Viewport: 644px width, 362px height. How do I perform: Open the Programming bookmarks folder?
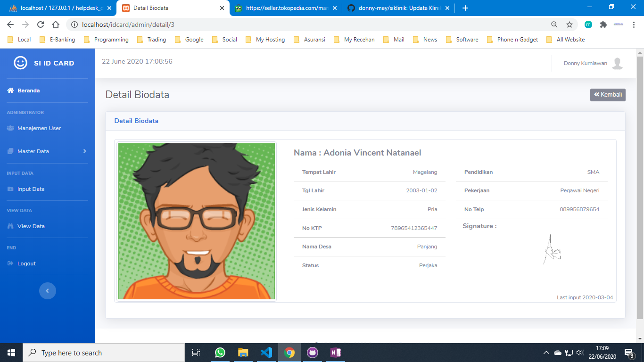coord(106,40)
